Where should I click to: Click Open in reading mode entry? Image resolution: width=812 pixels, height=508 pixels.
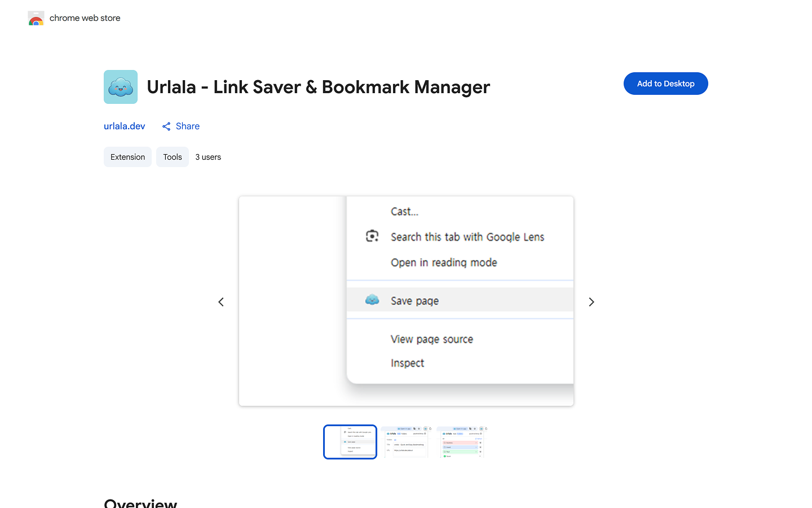(x=444, y=262)
